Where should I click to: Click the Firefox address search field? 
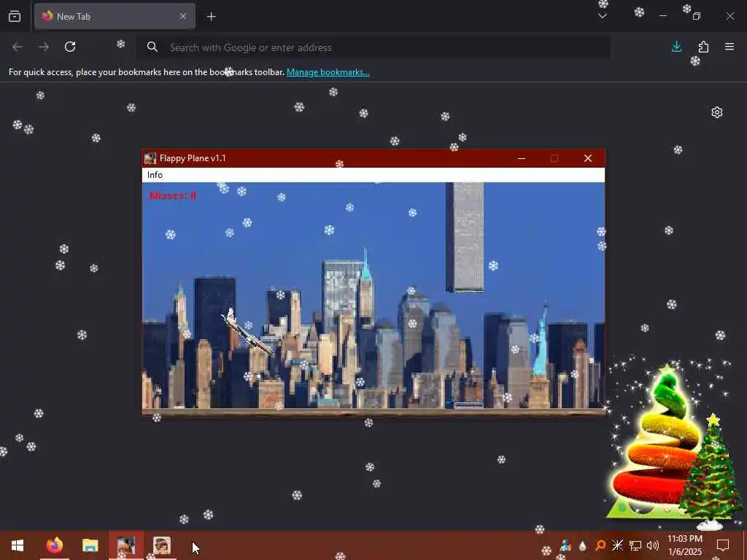[x=373, y=47]
